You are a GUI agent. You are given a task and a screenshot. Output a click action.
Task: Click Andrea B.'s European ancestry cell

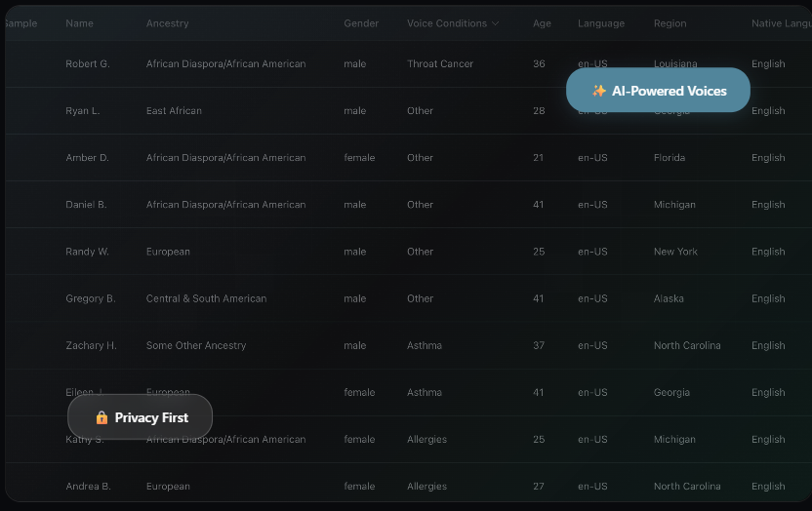pos(168,487)
